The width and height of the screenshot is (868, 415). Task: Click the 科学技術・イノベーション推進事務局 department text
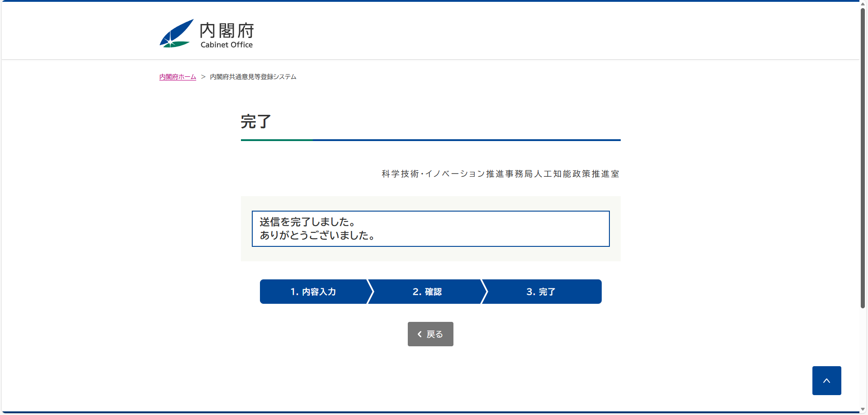pos(500,174)
